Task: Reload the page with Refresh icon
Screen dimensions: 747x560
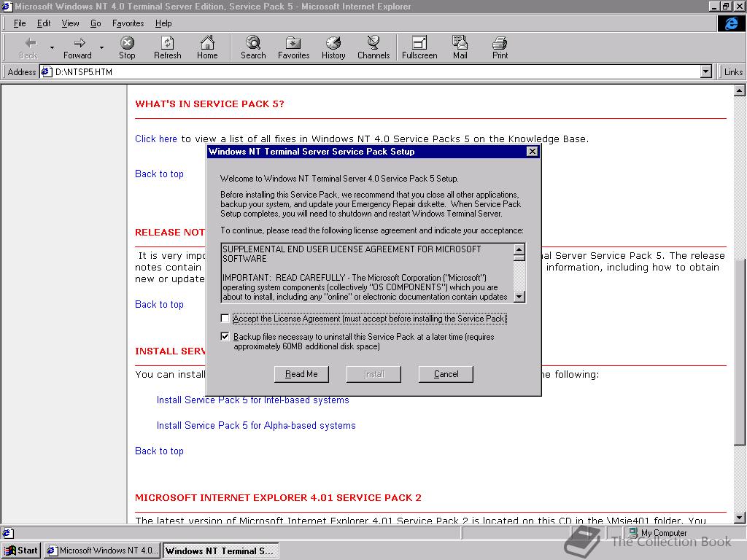Action: coord(168,43)
